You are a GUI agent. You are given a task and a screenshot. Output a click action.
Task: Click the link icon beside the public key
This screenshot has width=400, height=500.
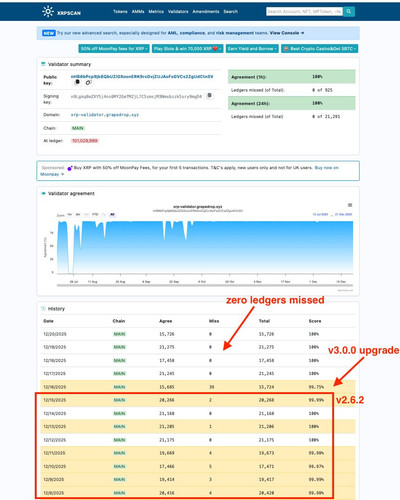tap(88, 82)
